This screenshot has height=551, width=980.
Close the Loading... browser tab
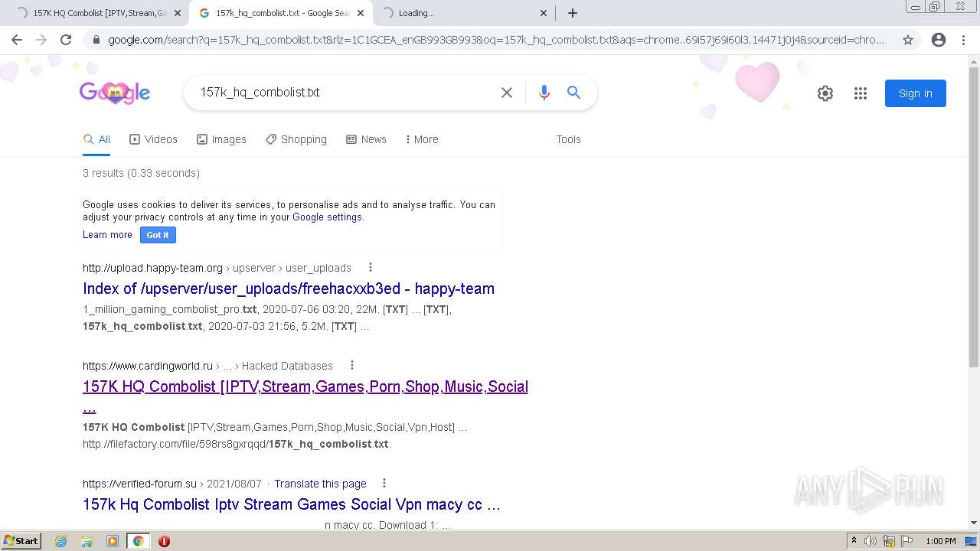point(544,13)
